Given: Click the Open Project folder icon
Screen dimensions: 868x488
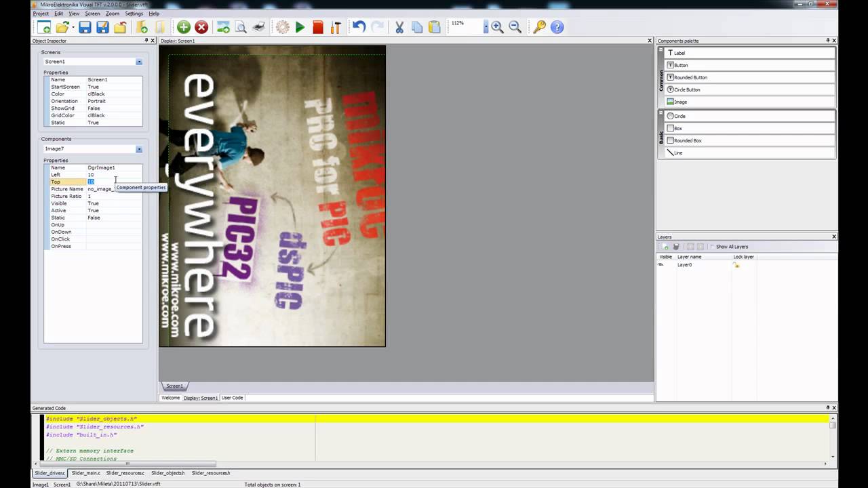Looking at the screenshot, I should coord(62,27).
